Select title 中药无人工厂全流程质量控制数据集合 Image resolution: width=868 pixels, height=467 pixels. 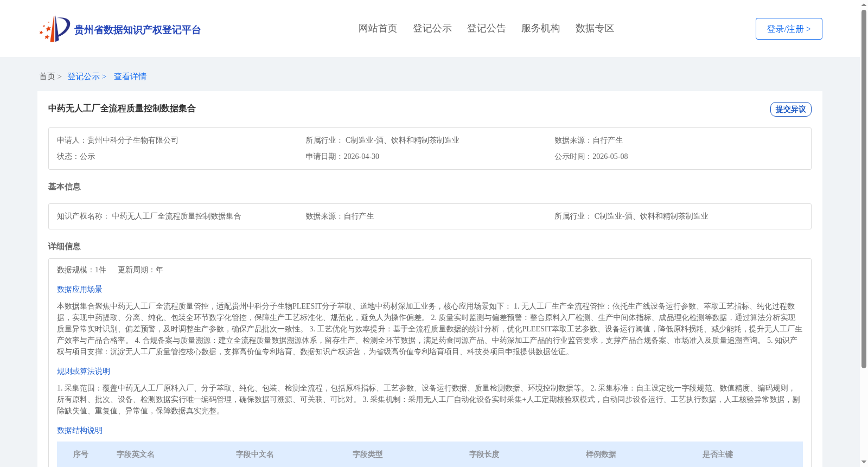(122, 108)
